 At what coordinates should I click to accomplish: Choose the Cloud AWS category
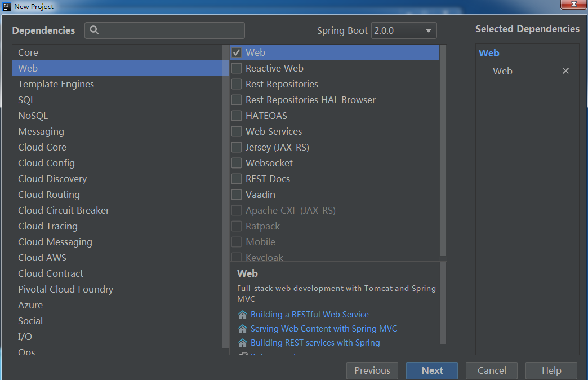pos(117,258)
